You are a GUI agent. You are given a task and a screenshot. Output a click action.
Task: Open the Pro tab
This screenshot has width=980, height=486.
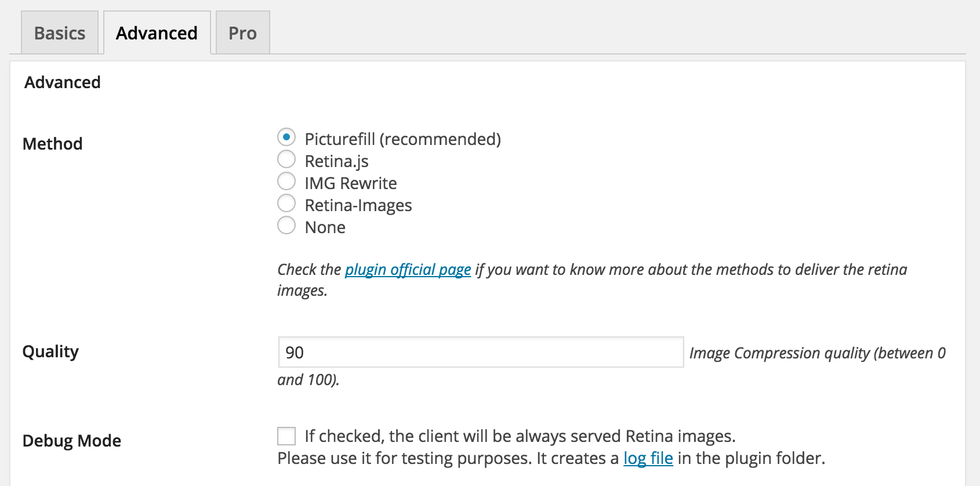tap(242, 33)
